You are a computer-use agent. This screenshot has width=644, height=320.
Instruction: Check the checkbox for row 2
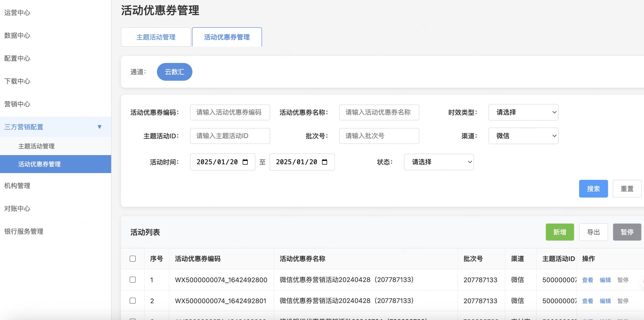point(132,300)
